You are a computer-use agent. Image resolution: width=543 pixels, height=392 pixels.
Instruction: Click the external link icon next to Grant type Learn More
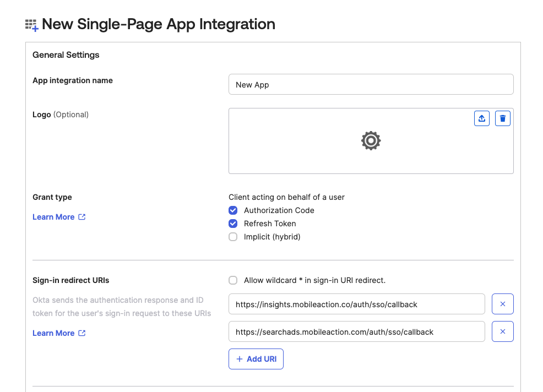pyautogui.click(x=82, y=216)
